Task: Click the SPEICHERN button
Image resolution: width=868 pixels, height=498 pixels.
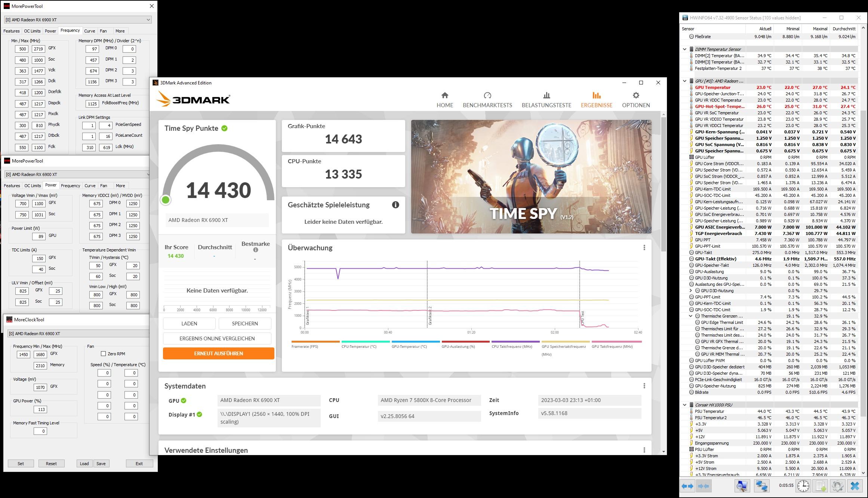Action: click(x=245, y=324)
